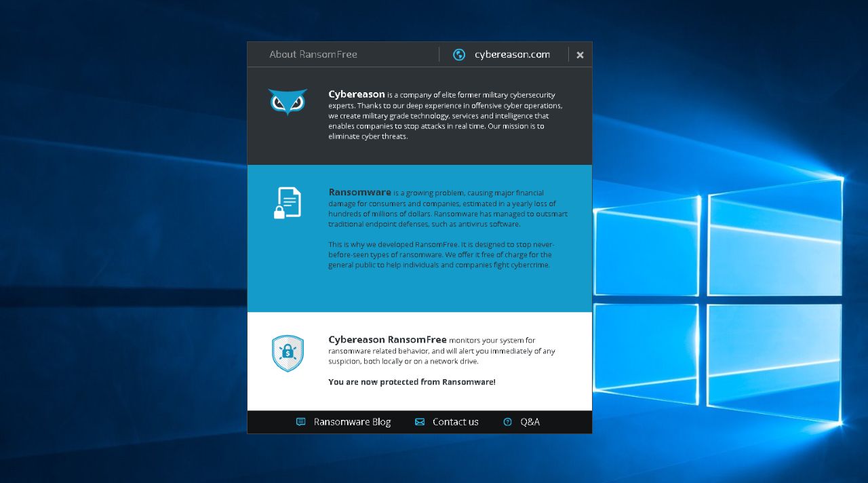The image size is (868, 483).
Task: Click the bold Ransomware heading
Action: pos(359,192)
